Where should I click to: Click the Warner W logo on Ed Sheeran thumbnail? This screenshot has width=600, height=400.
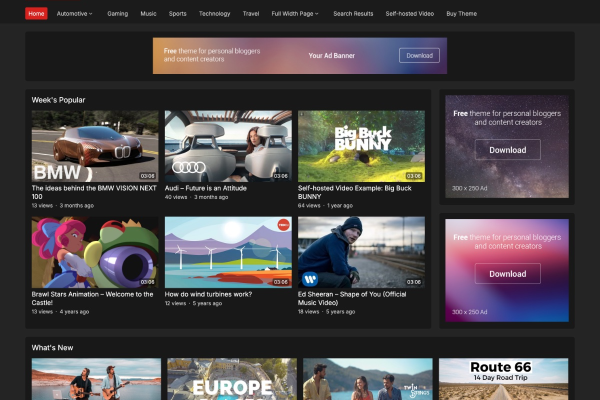[310, 279]
